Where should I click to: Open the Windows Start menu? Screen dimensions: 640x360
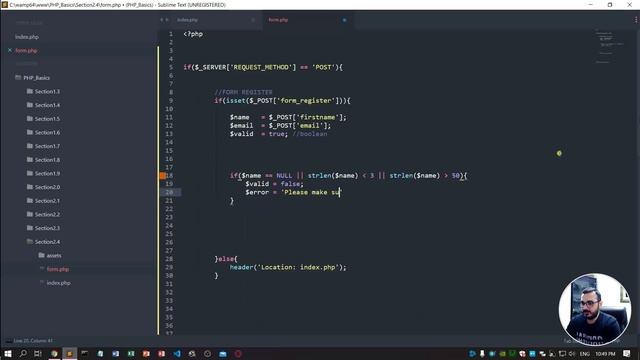(8, 353)
